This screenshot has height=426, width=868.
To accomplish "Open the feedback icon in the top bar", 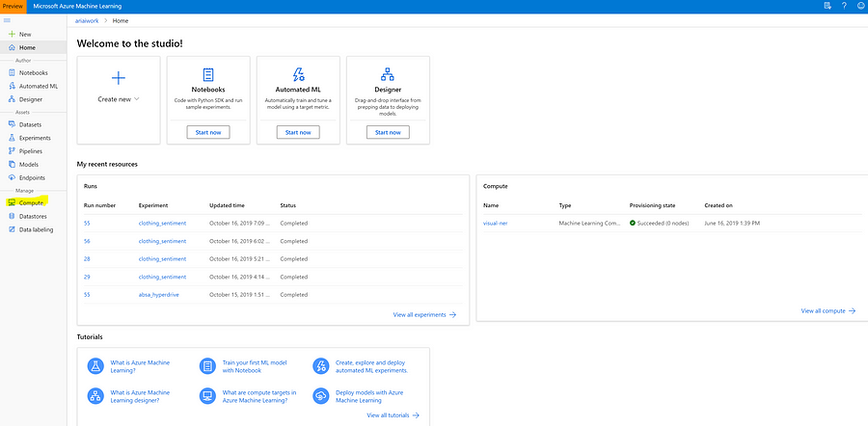I will click(827, 6).
